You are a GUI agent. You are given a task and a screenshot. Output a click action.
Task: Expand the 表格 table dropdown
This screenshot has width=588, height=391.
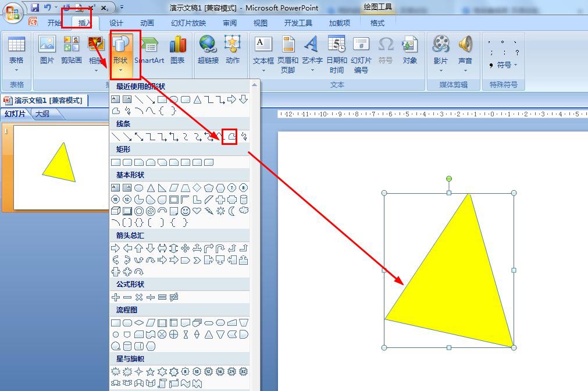pyautogui.click(x=16, y=70)
